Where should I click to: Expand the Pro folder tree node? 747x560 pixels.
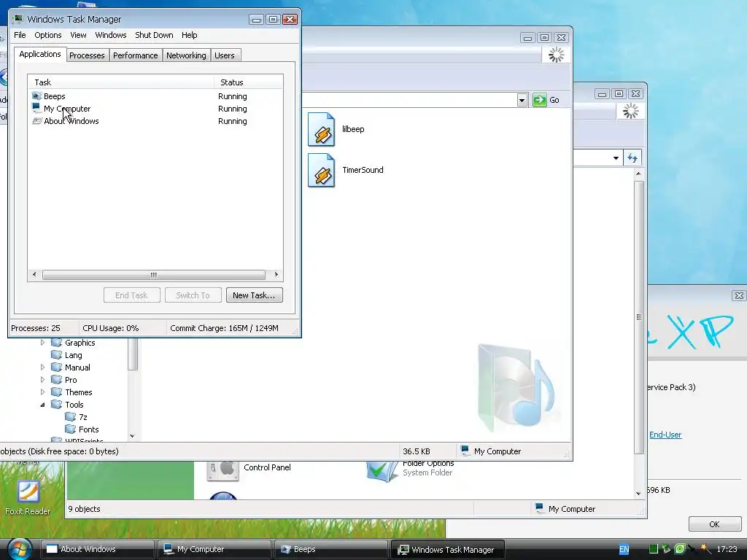(x=42, y=379)
